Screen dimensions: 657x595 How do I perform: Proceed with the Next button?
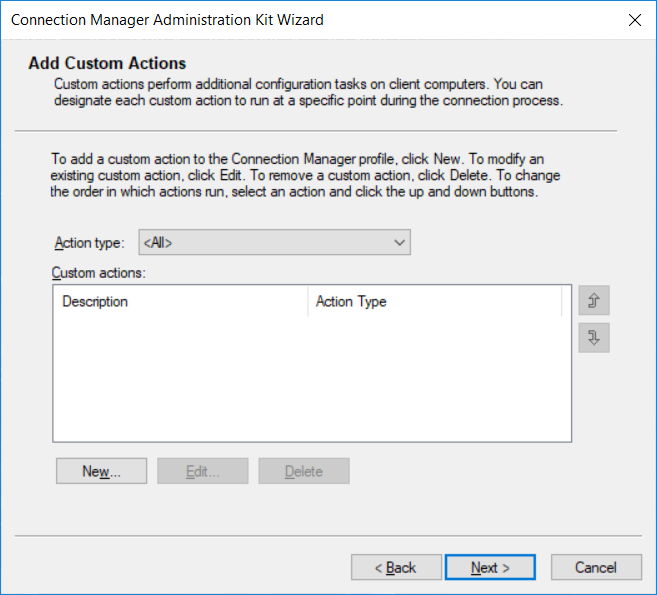pos(490,567)
